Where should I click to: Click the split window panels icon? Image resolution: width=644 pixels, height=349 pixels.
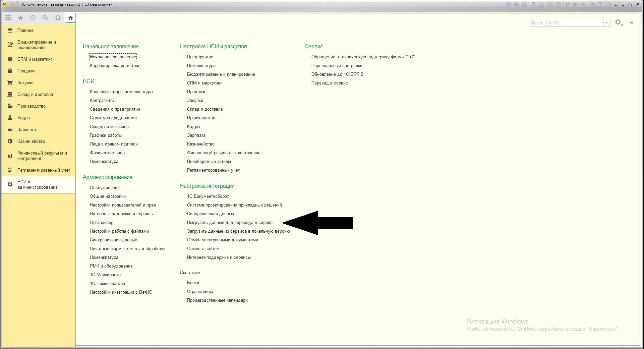(x=600, y=4)
